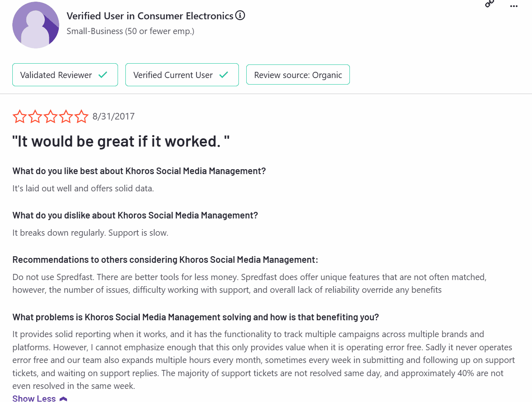
Task: Click the Verified Current User checkmark icon
Action: (224, 75)
